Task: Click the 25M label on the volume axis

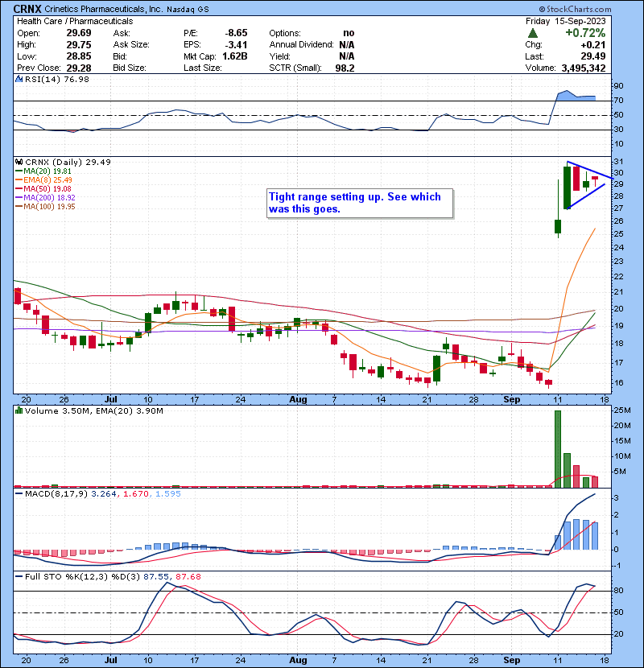Action: click(x=621, y=410)
